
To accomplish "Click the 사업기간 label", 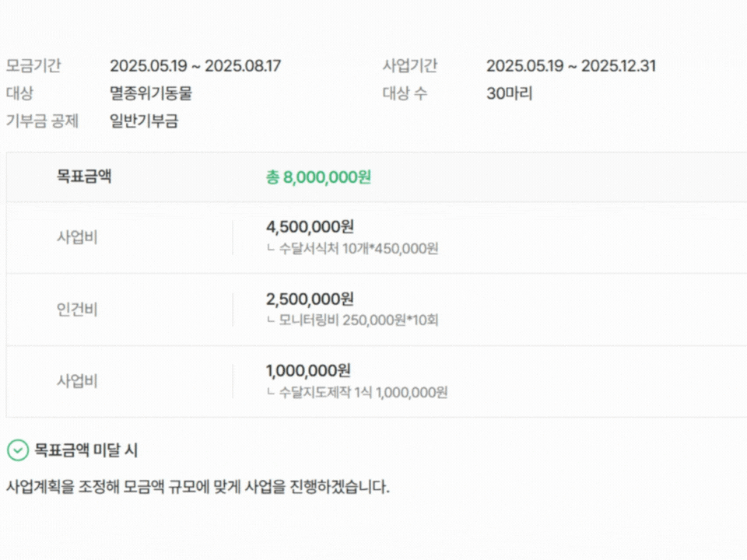I will pos(410,66).
